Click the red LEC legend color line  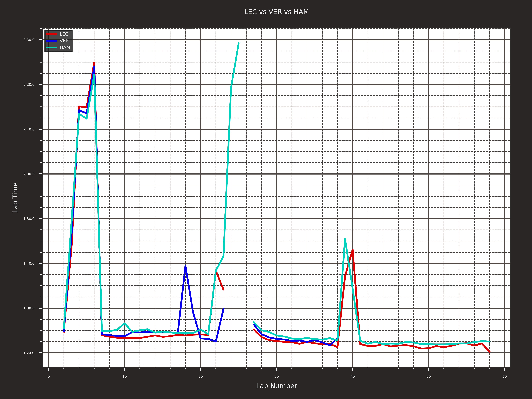pos(51,34)
